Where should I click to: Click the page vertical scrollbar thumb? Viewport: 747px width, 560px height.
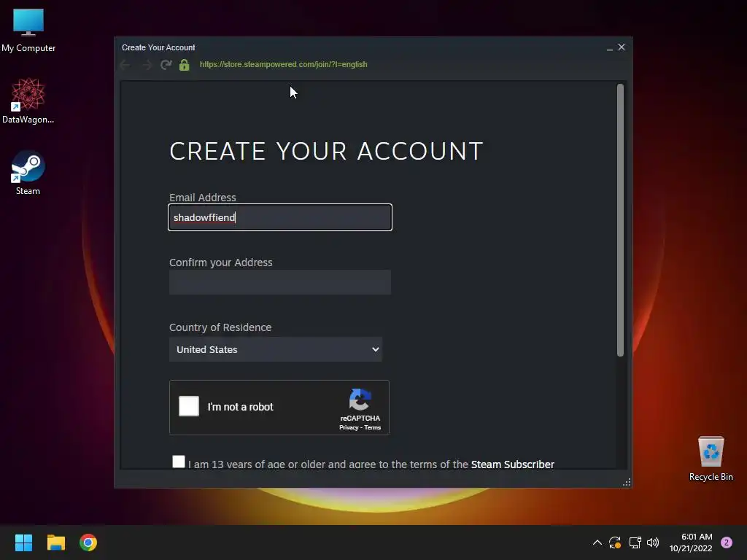pos(620,220)
